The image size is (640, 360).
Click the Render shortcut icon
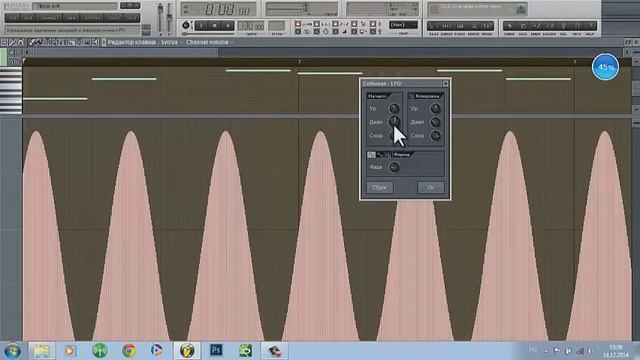pos(536,27)
